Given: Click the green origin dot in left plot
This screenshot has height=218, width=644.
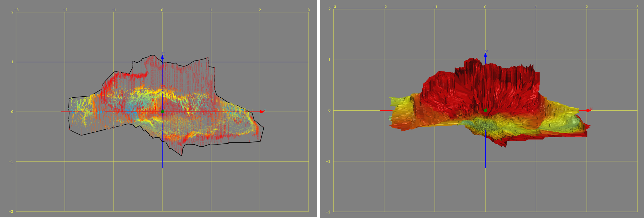Looking at the screenshot, I should (162, 112).
